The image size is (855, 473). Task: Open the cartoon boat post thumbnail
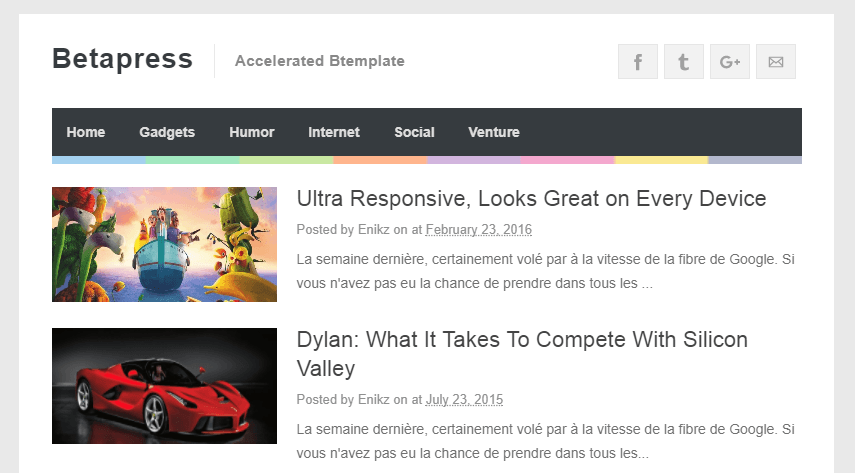[164, 244]
